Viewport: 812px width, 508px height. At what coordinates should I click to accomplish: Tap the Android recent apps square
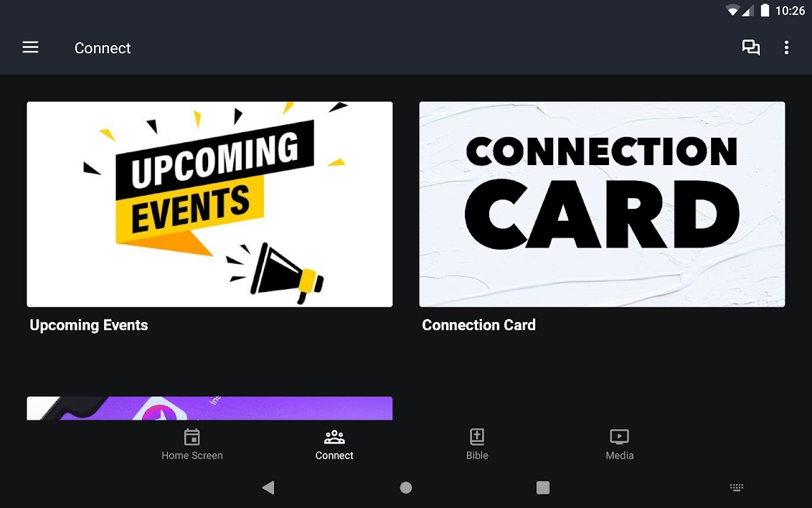click(543, 488)
